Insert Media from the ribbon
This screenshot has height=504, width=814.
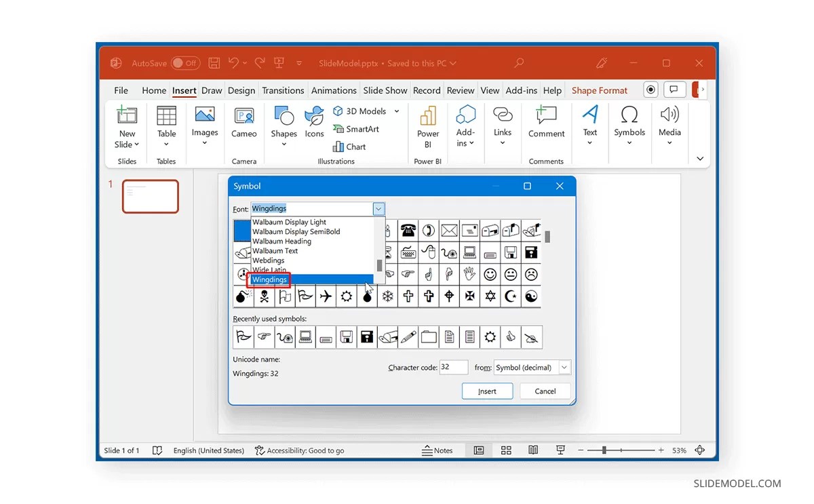(669, 125)
